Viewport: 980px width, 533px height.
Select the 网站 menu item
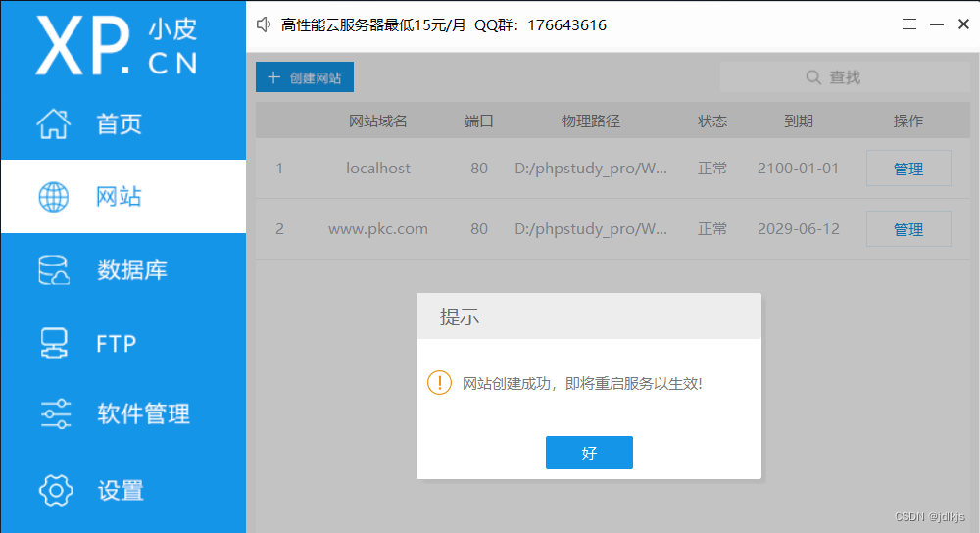(x=123, y=197)
